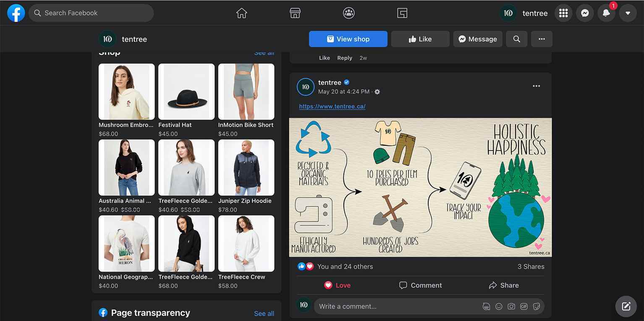Image resolution: width=644 pixels, height=321 pixels.
Task: Click the avatar sticker icon in the comment box
Action: [x=486, y=306]
